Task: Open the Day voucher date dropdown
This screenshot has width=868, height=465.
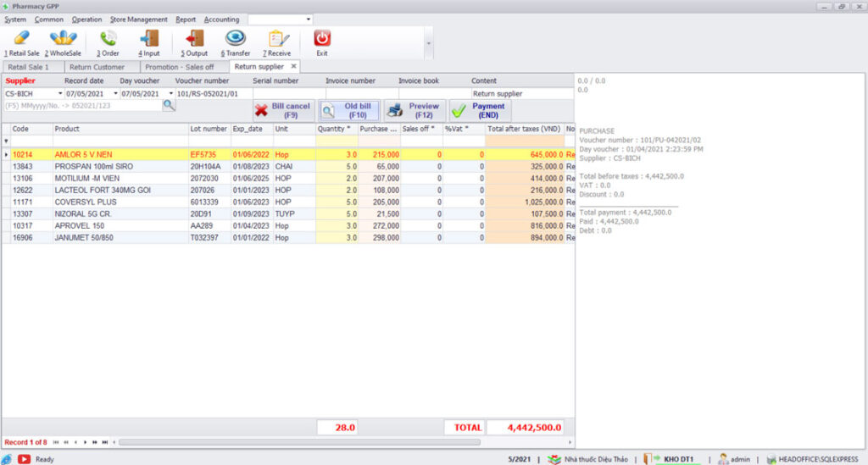Action: pos(170,94)
